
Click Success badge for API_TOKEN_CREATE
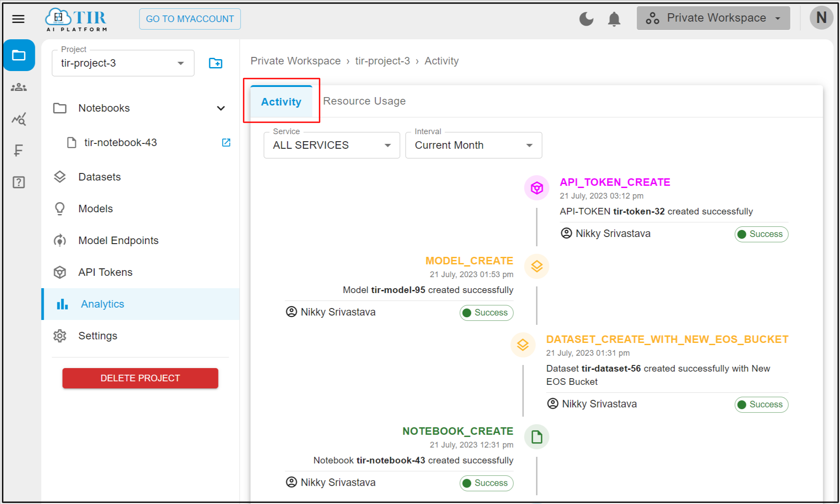pos(761,234)
